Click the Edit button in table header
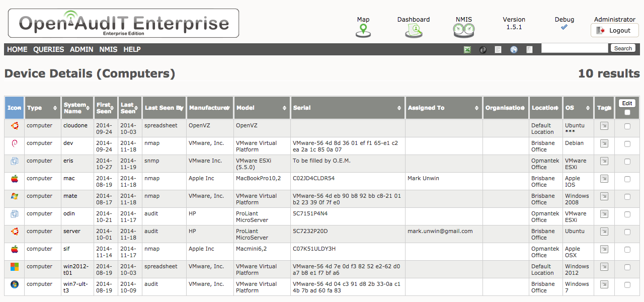The image size is (644, 302). pyautogui.click(x=627, y=103)
